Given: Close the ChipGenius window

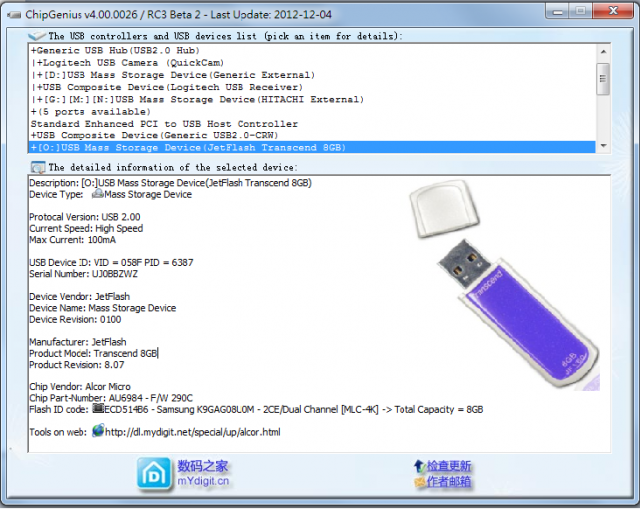Looking at the screenshot, I should (612, 11).
